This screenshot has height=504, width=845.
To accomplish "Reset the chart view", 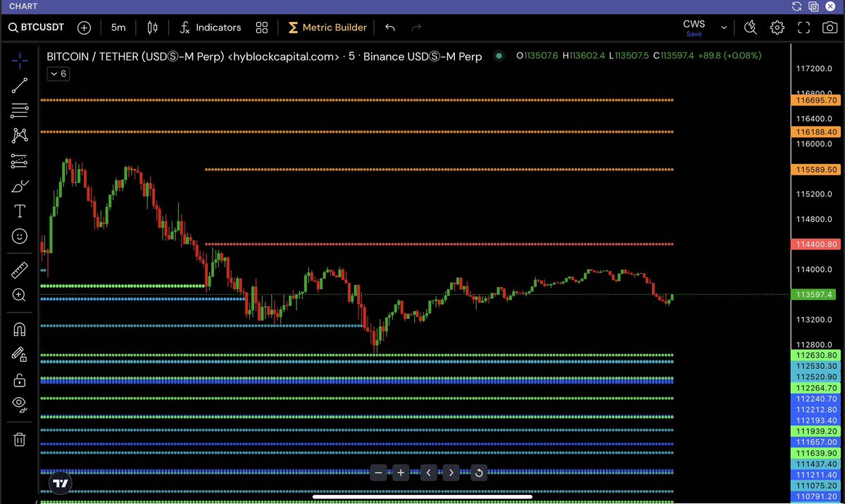I will pyautogui.click(x=479, y=472).
